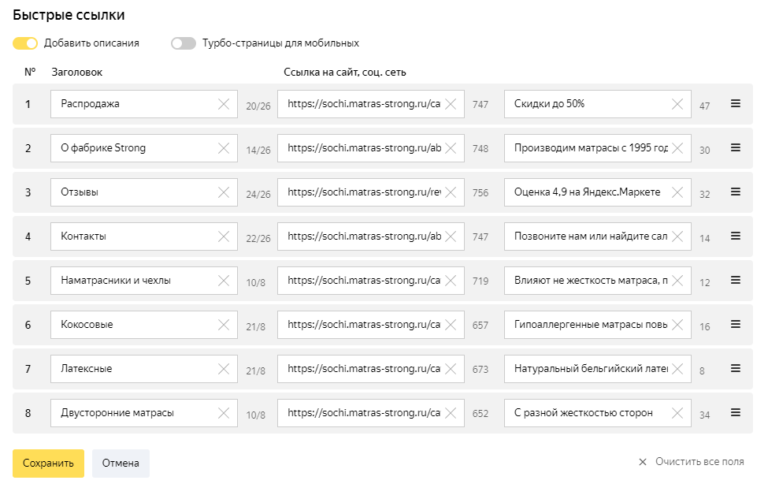
Task: Clear the URL field in row 3
Action: tap(451, 192)
